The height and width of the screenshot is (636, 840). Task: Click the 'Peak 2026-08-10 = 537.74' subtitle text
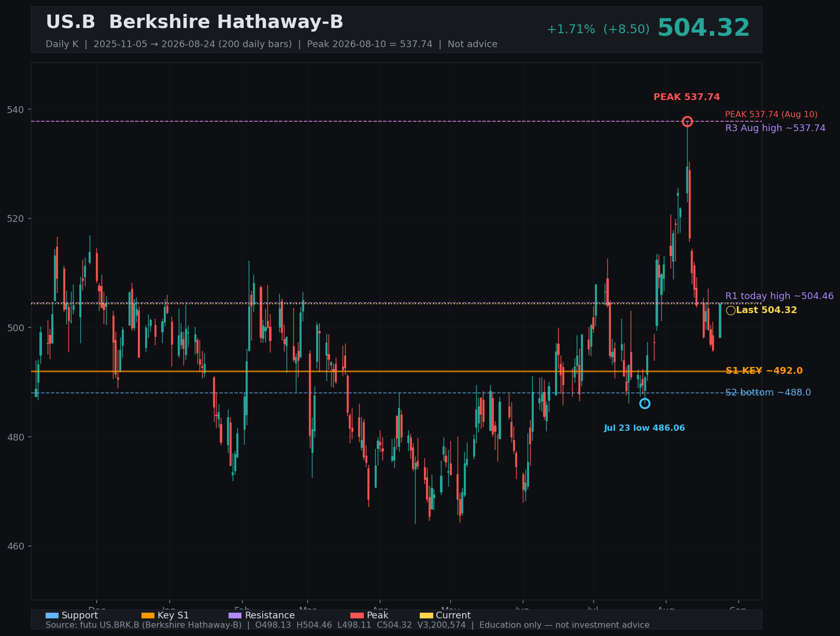point(369,44)
